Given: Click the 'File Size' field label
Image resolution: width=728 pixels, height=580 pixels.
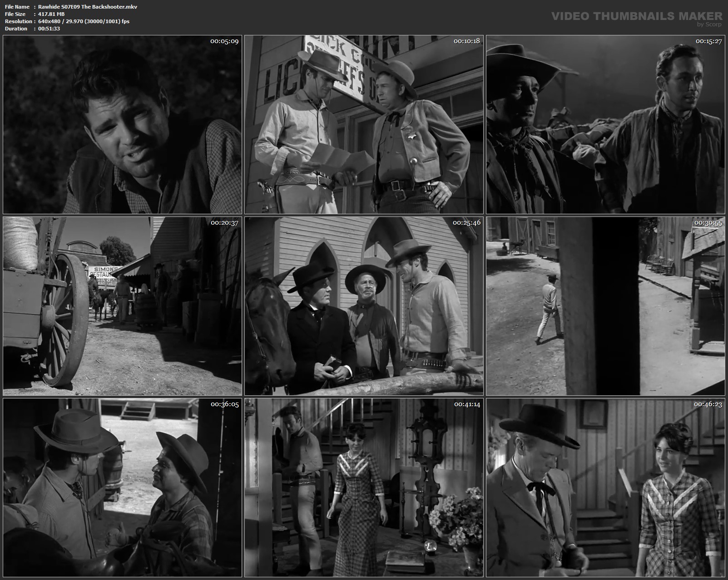Looking at the screenshot, I should coord(16,14).
